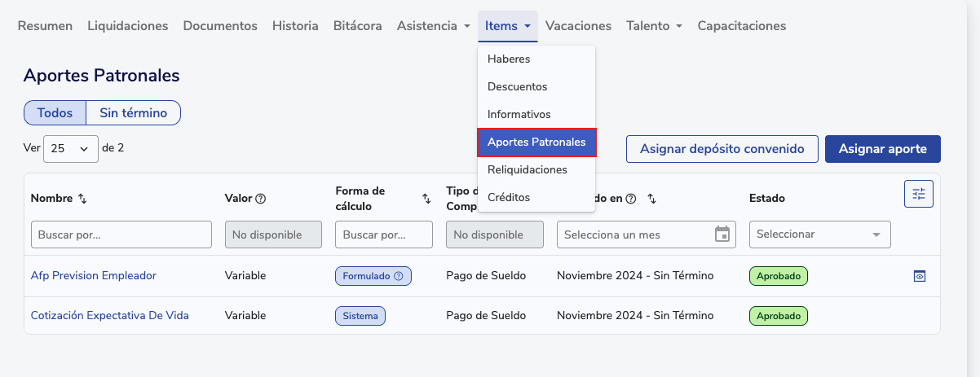980x377 pixels.
Task: Click the eye icon for Afp Prevision Empleador
Action: click(919, 276)
